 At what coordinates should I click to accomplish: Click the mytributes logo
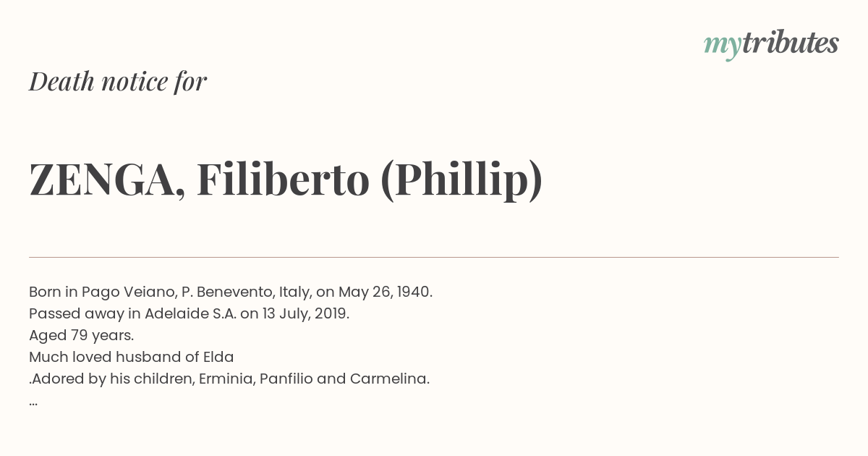click(x=771, y=44)
